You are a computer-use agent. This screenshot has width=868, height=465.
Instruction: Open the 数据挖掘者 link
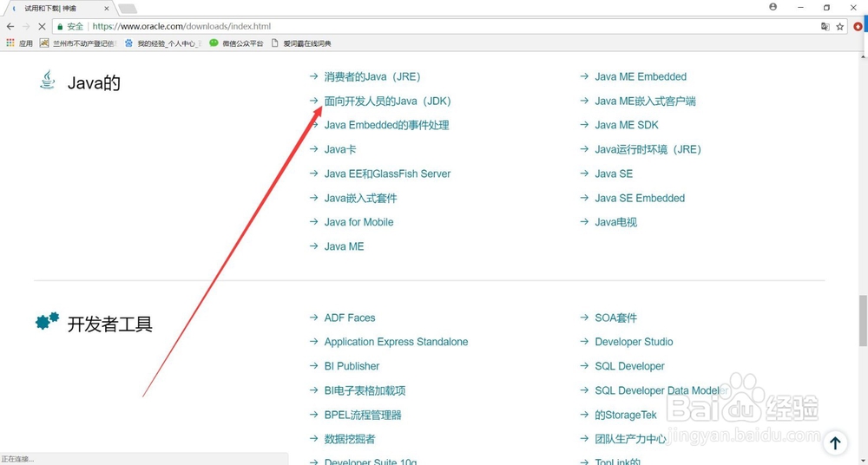tap(350, 439)
